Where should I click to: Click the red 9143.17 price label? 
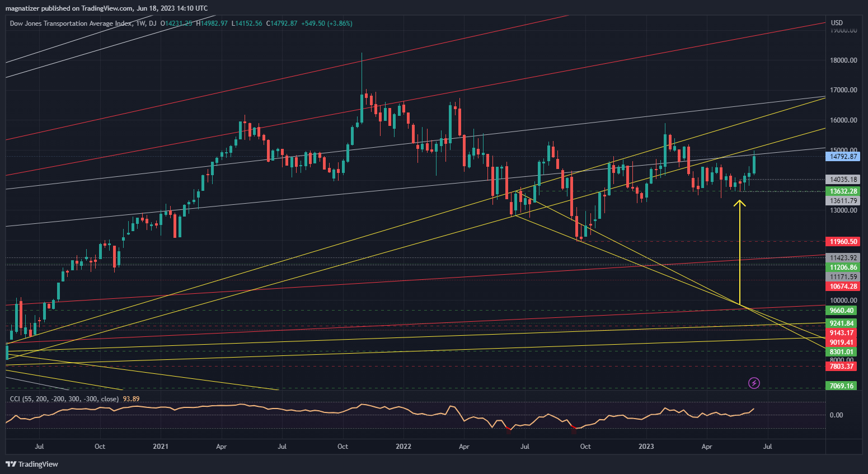pyautogui.click(x=841, y=333)
